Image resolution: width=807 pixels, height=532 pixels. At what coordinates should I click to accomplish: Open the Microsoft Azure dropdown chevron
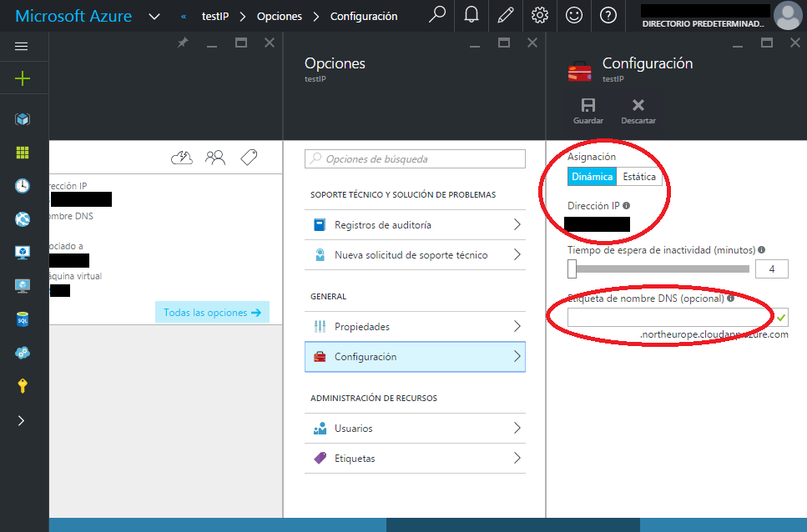(x=154, y=17)
